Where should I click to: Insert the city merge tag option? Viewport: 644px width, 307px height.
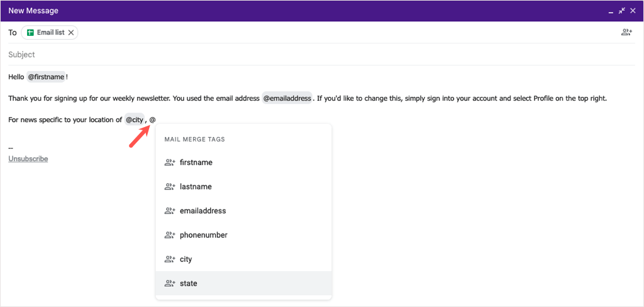(186, 259)
